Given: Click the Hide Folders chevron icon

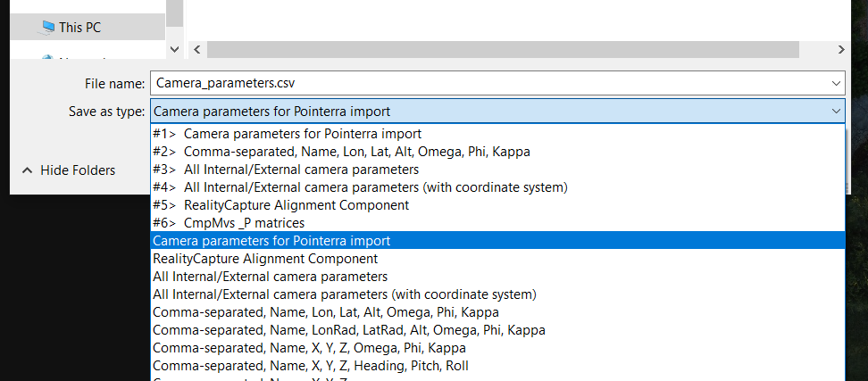Looking at the screenshot, I should [x=27, y=170].
